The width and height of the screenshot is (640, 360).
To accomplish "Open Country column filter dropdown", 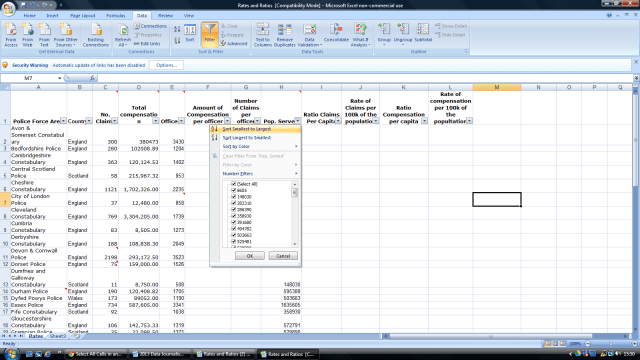I will coord(89,121).
